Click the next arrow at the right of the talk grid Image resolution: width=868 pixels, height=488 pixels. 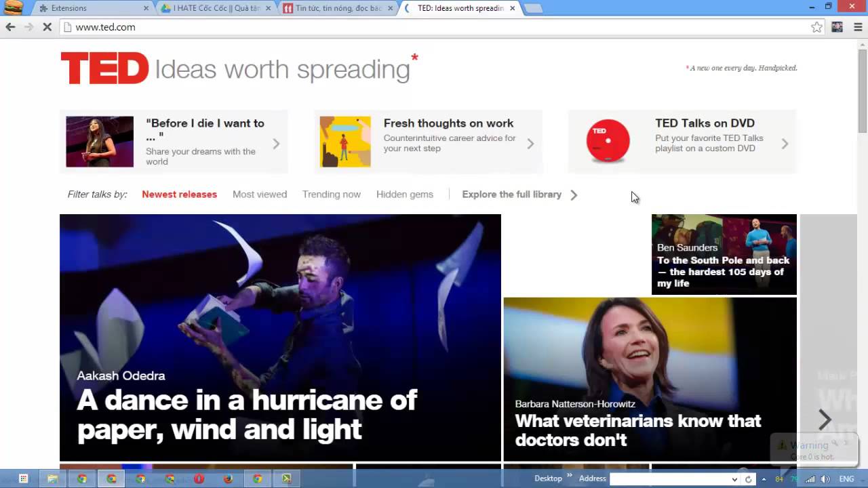pos(825,420)
